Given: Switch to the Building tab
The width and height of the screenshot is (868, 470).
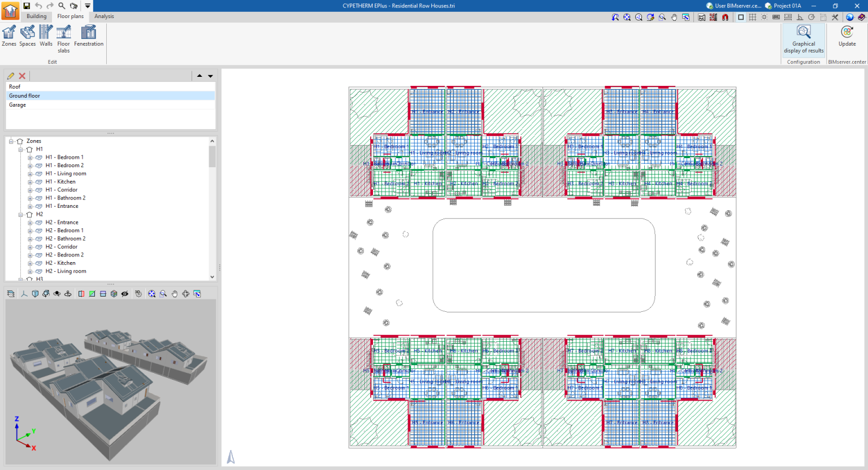Looking at the screenshot, I should pyautogui.click(x=37, y=16).
